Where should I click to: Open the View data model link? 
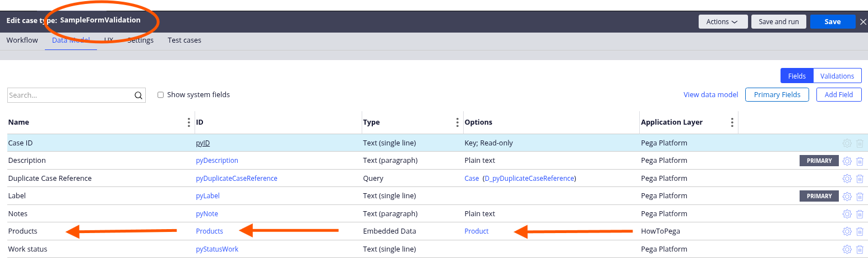tap(710, 95)
